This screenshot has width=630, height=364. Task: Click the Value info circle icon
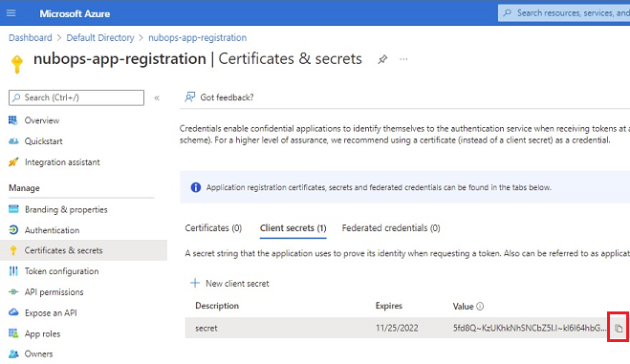tap(480, 307)
